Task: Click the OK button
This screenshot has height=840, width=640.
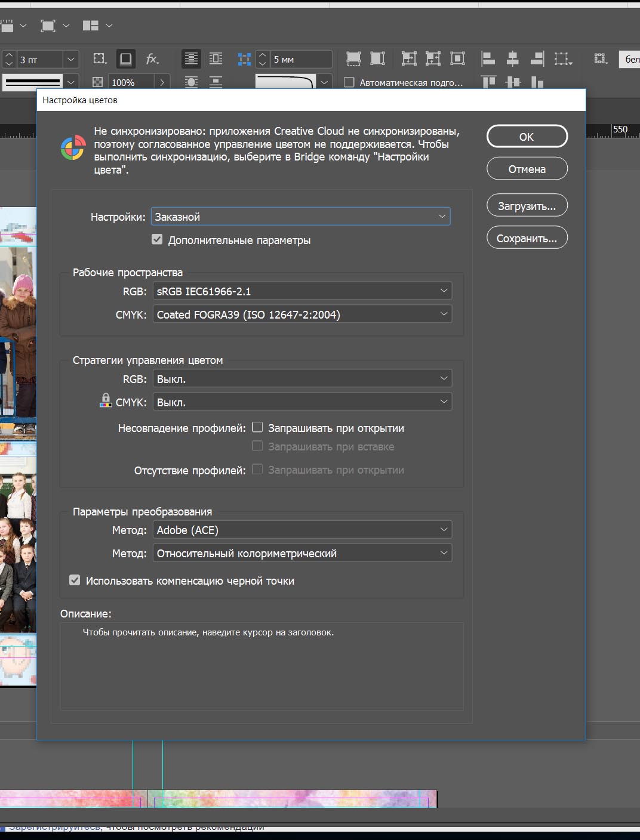Action: pyautogui.click(x=527, y=137)
